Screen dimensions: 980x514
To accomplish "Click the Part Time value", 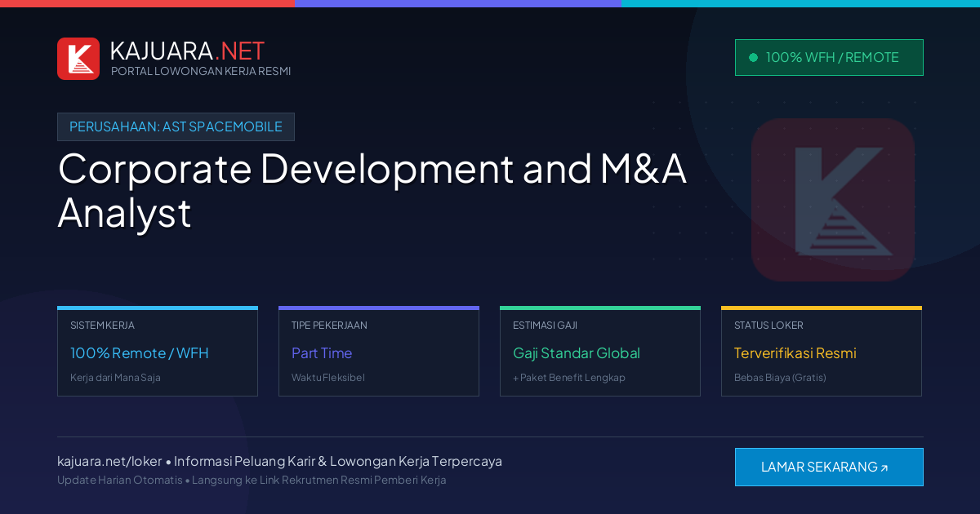I will (322, 353).
